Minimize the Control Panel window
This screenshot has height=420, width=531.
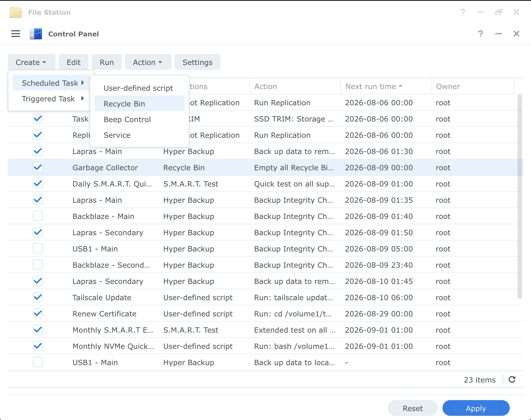(499, 34)
